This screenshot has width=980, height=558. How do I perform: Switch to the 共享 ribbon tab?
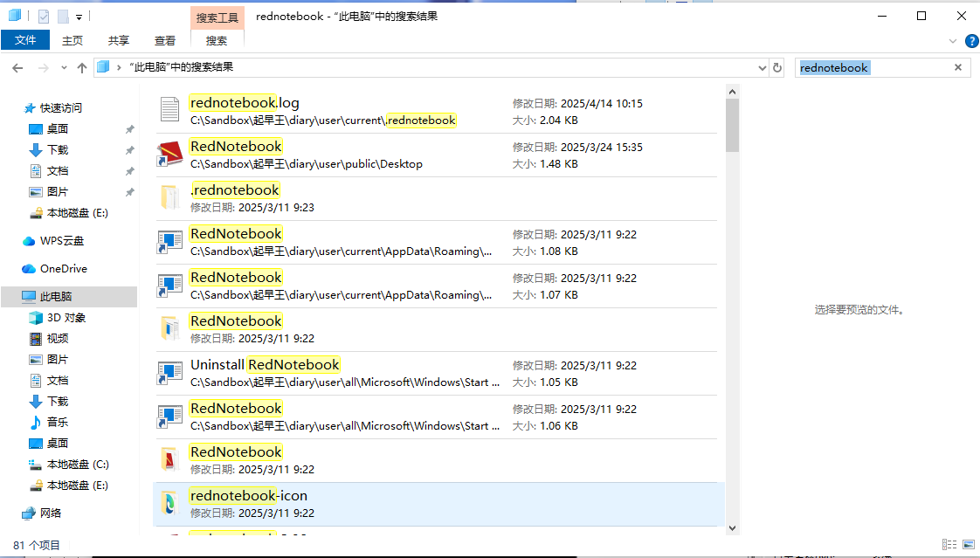coord(118,41)
